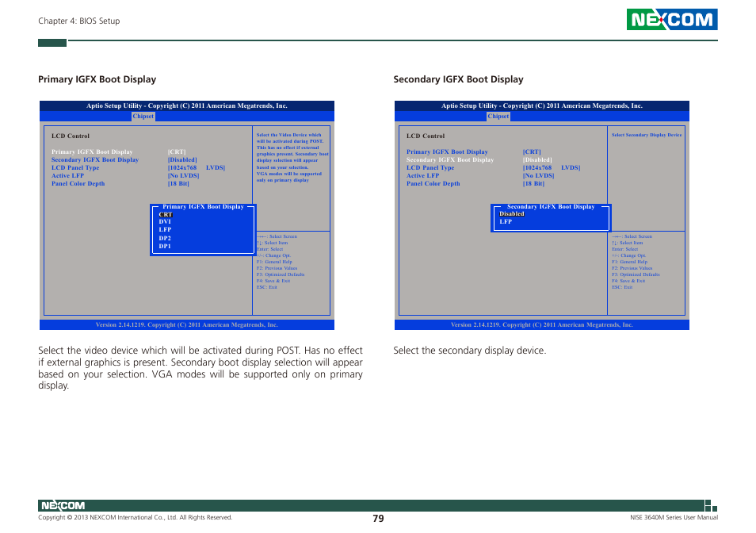Image resolution: width=756 pixels, height=533 pixels.
Task: Click 'F3: Optimized Defaults' in right BIOS screen
Action: [x=636, y=274]
